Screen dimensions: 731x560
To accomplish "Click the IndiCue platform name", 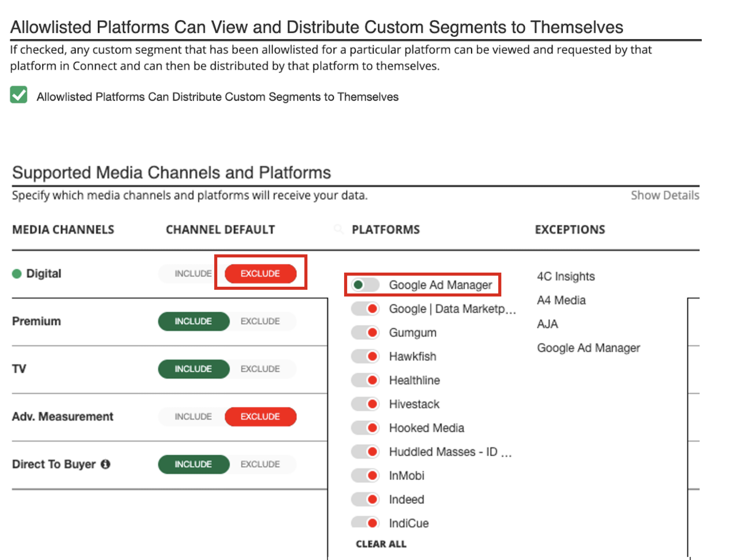I will (409, 523).
